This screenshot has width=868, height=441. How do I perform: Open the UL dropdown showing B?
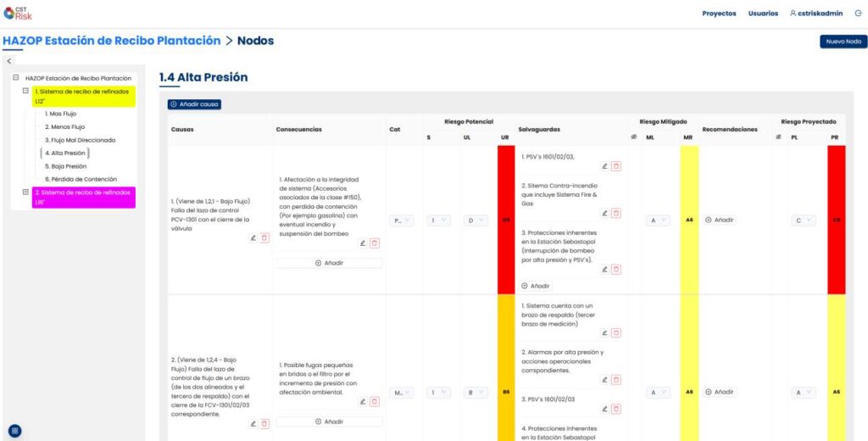tap(476, 393)
